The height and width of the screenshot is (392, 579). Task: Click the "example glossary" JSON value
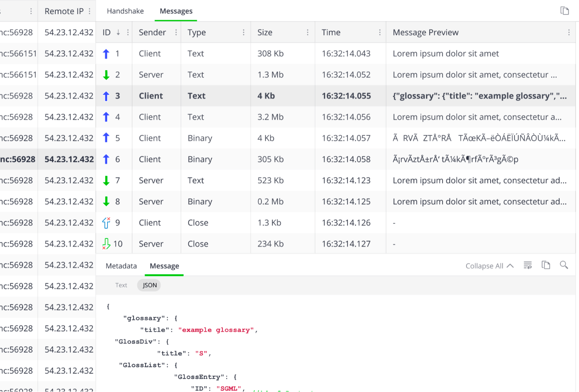point(216,330)
